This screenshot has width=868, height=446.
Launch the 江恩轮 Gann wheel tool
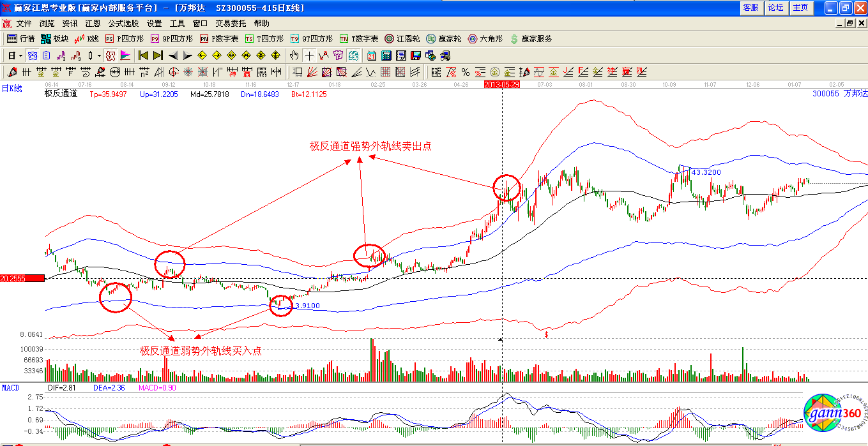tap(402, 39)
